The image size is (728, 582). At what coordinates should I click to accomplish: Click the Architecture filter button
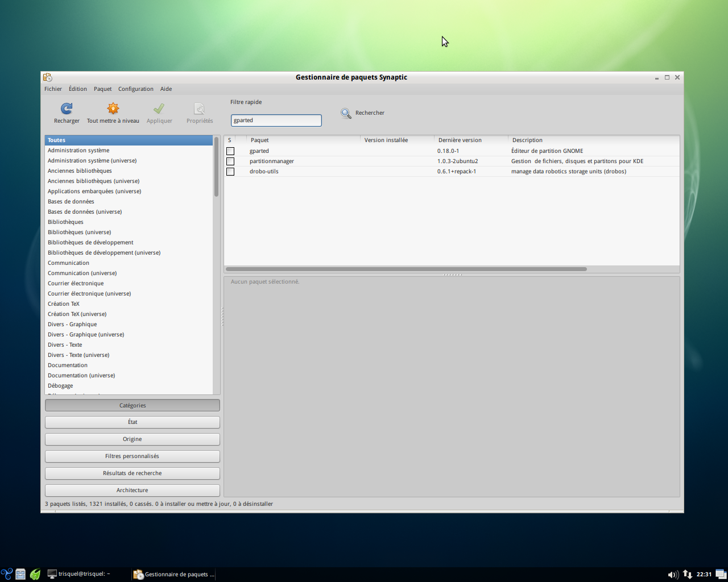(x=133, y=490)
